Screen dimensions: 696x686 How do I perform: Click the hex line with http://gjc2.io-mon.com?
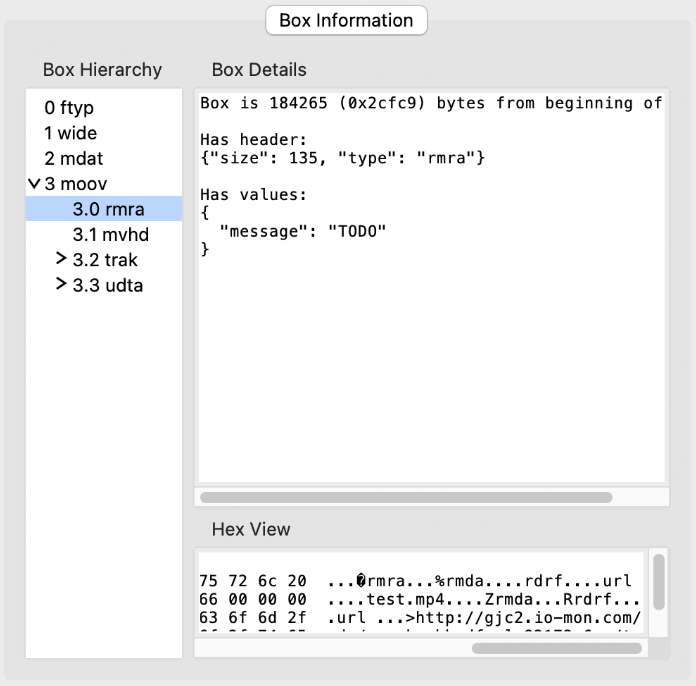[420, 616]
